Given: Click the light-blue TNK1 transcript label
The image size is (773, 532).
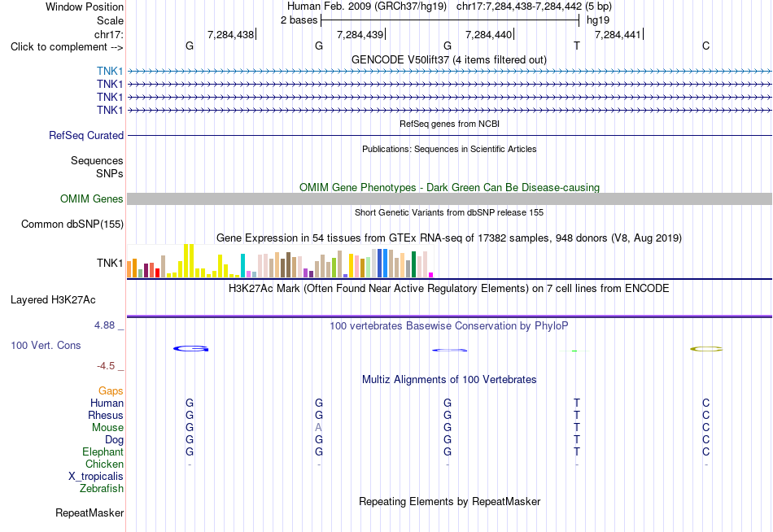Looking at the screenshot, I should click(x=110, y=71).
